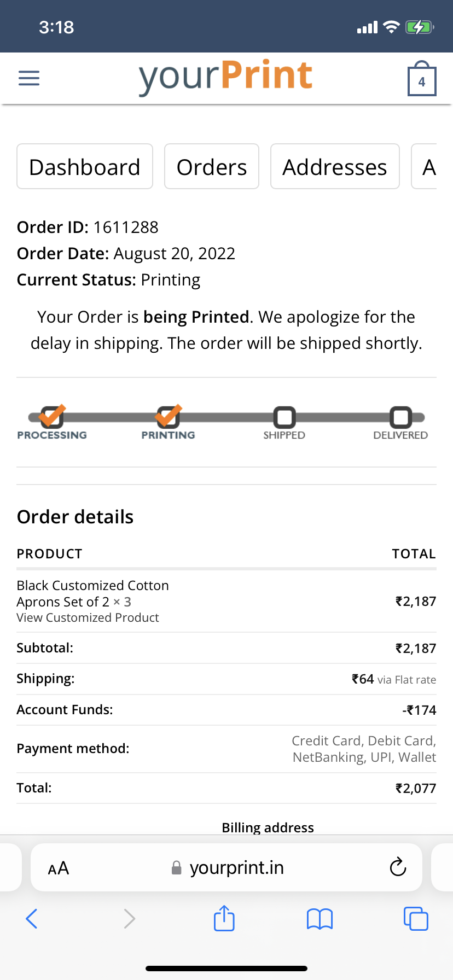The image size is (453, 980).
Task: Click the Shipped step box
Action: (284, 417)
